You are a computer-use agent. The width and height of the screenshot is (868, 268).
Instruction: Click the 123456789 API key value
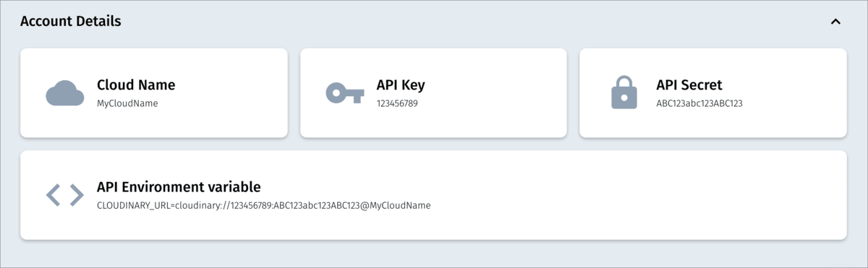397,103
